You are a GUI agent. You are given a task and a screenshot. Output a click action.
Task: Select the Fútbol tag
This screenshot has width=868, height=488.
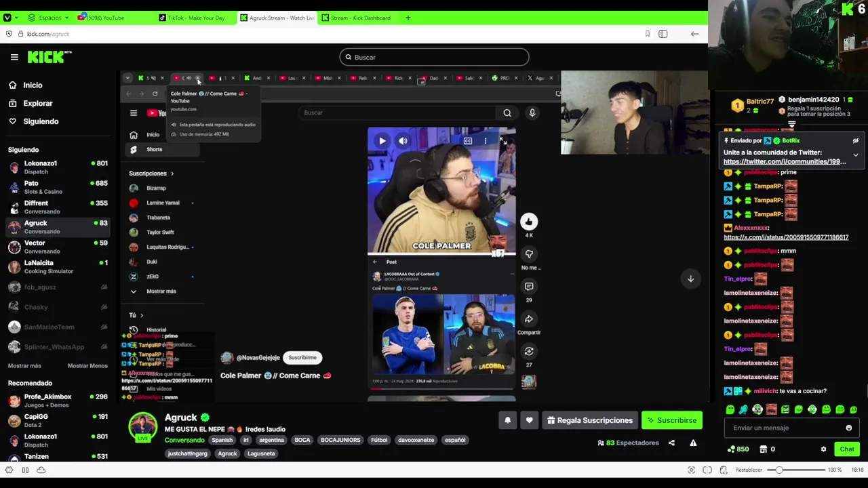[x=379, y=440]
